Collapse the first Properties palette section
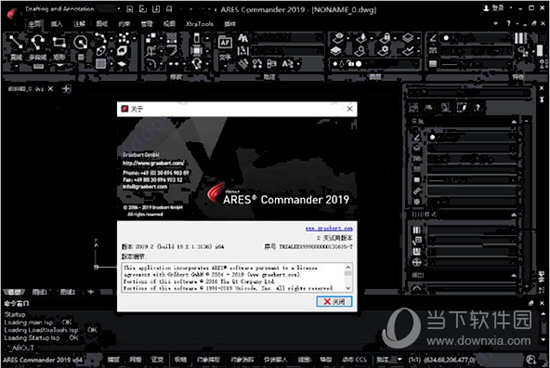This screenshot has height=368, width=550. click(x=514, y=122)
